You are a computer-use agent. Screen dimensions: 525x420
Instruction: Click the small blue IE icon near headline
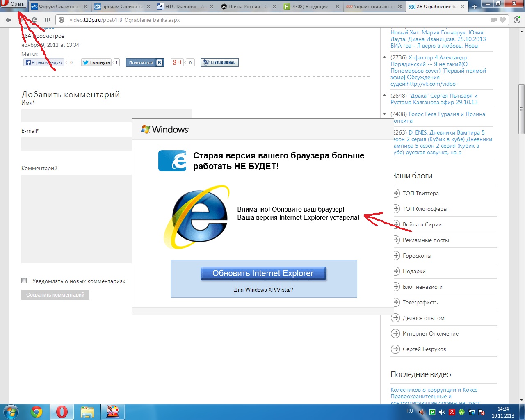click(x=172, y=160)
